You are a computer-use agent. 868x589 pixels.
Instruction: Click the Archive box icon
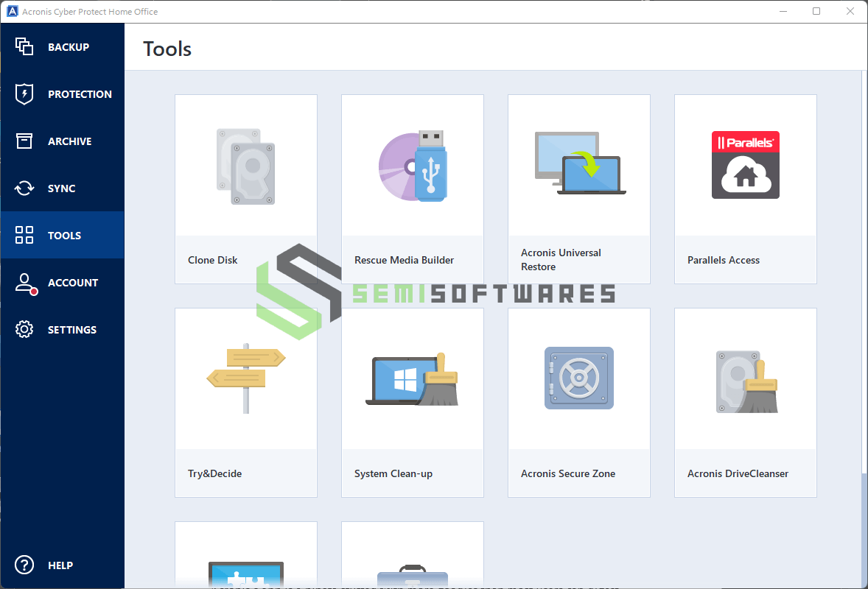24,141
